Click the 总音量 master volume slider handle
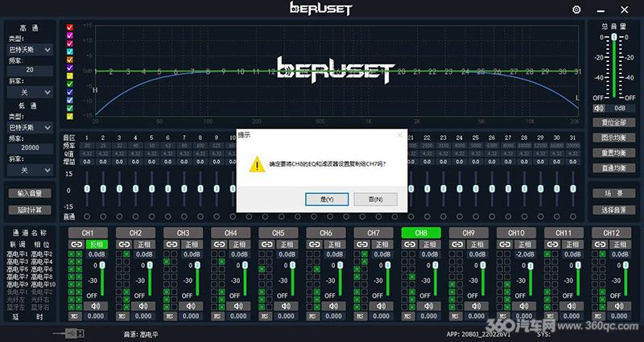Screen dimensions: 644x342 (614, 37)
